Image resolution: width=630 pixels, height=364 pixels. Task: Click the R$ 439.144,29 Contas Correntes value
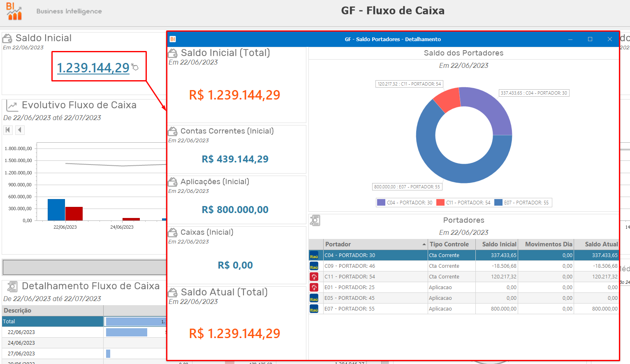tap(235, 159)
